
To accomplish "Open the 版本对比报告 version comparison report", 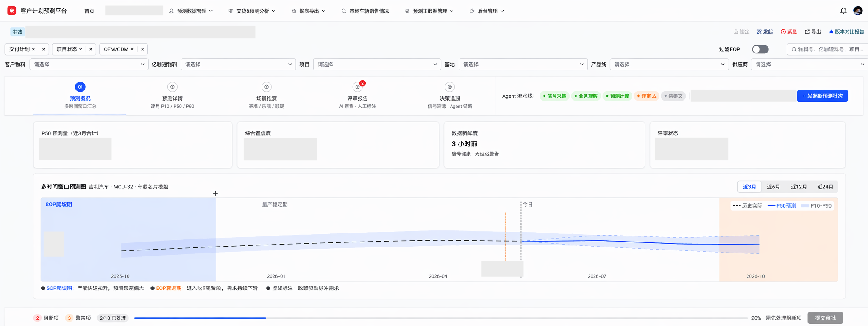I will click(x=846, y=32).
